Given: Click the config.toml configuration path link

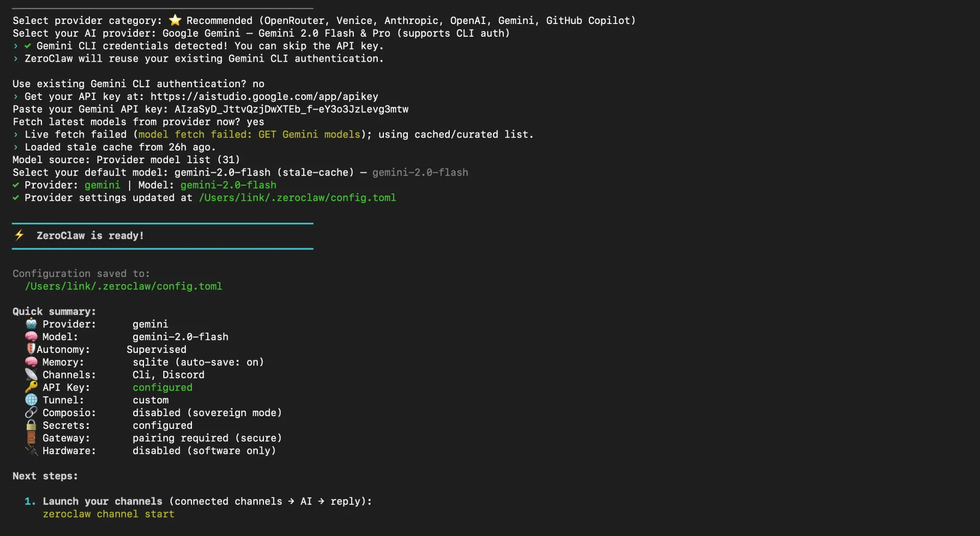Looking at the screenshot, I should (124, 286).
